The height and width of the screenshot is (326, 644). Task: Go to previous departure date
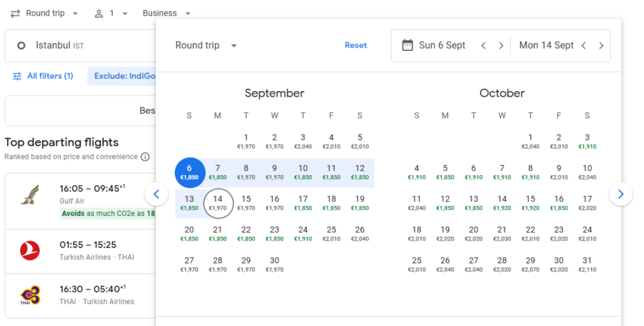click(483, 45)
